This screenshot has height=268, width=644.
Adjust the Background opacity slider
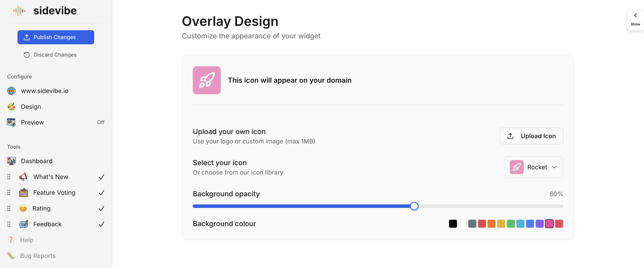[414, 206]
